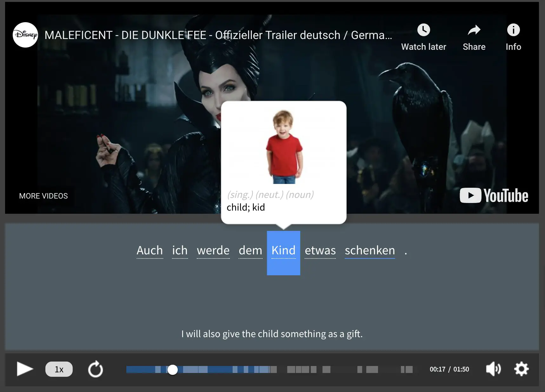545x392 pixels.
Task: Click the Watch later clock icon
Action: click(x=423, y=30)
